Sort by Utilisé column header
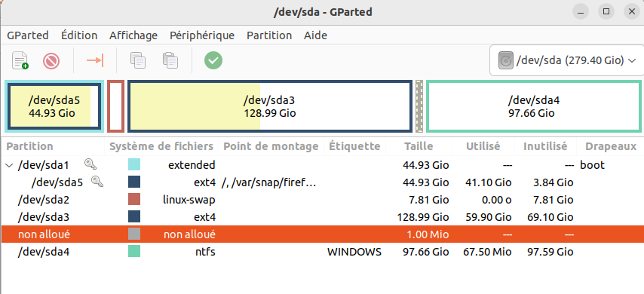 483,146
